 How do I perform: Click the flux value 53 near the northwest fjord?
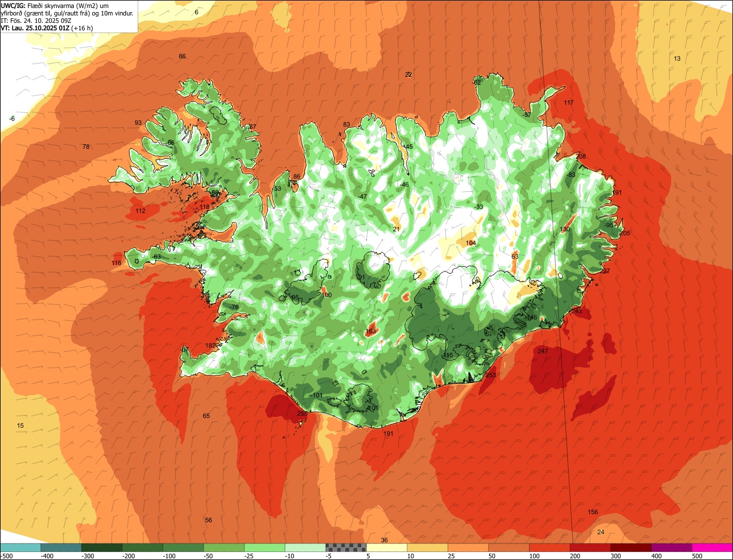278,188
